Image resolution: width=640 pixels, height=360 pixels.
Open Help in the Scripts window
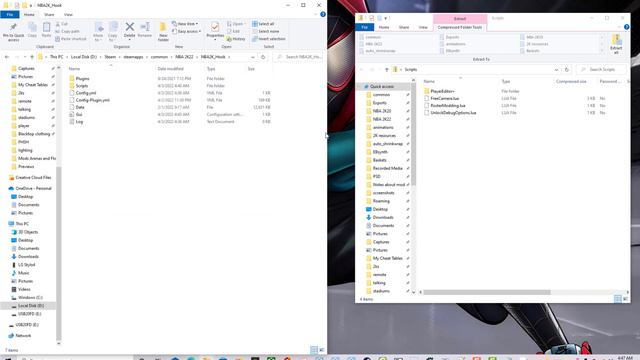(627, 27)
